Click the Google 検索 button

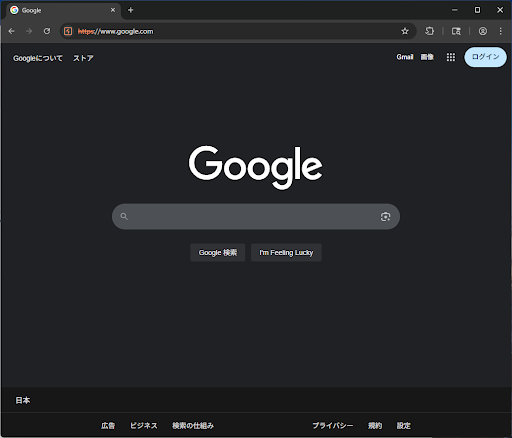point(218,253)
